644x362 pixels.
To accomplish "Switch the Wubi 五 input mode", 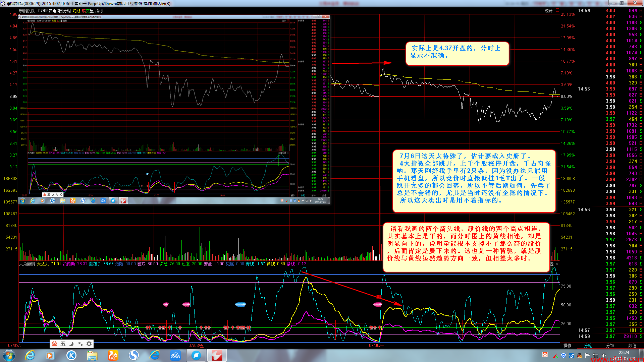I will pos(63,344).
